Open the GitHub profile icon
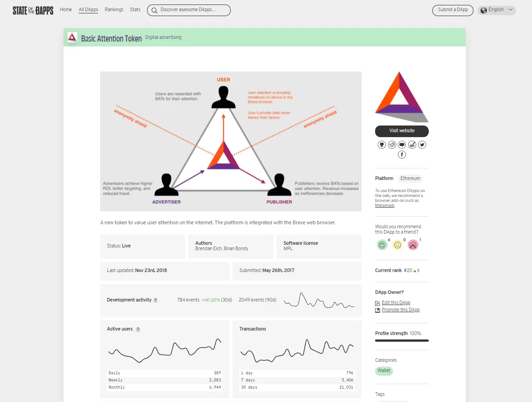532x402 pixels. click(382, 145)
